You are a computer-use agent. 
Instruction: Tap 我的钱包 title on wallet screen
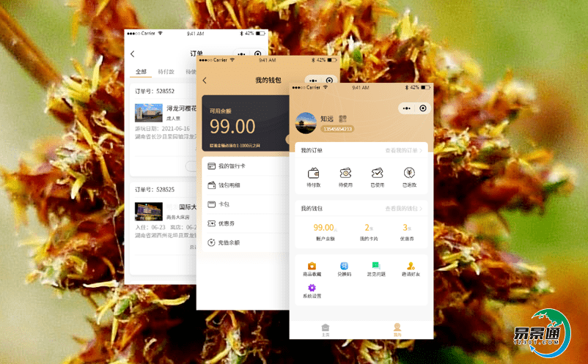(268, 80)
